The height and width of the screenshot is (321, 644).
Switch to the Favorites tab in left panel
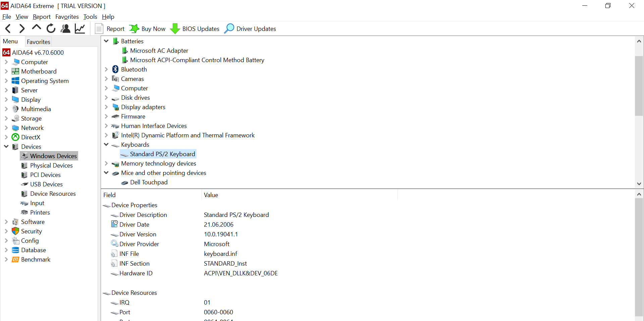pos(39,42)
